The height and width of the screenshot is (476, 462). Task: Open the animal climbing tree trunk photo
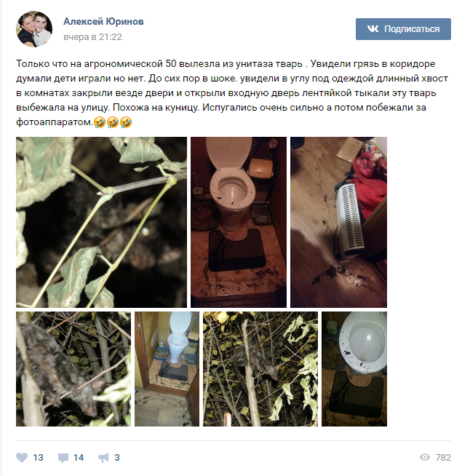click(260, 369)
